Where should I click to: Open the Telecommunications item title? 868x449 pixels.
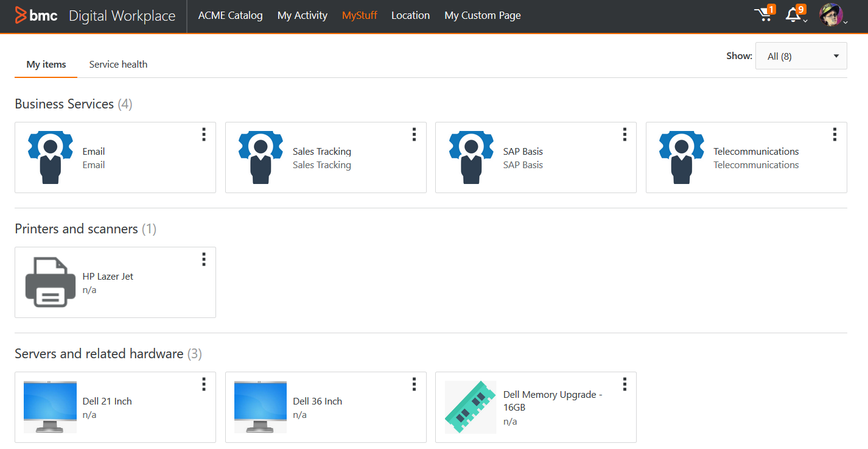(756, 151)
